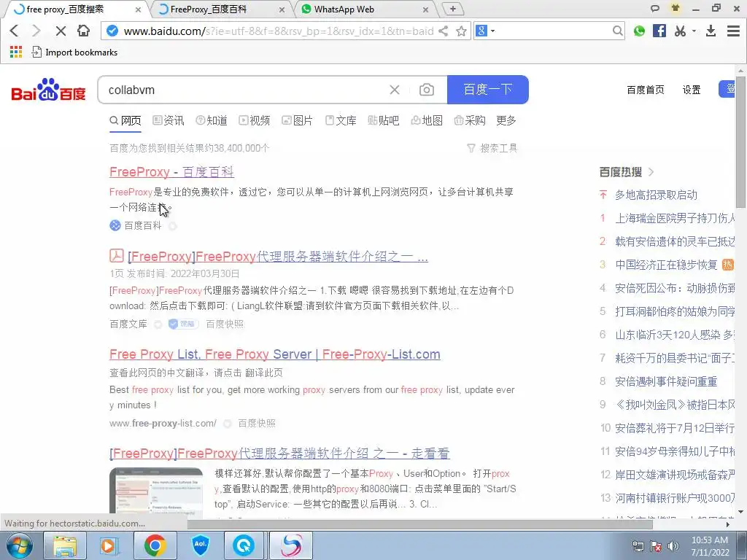Select the 文库 search category
The height and width of the screenshot is (560, 747).
coord(341,120)
